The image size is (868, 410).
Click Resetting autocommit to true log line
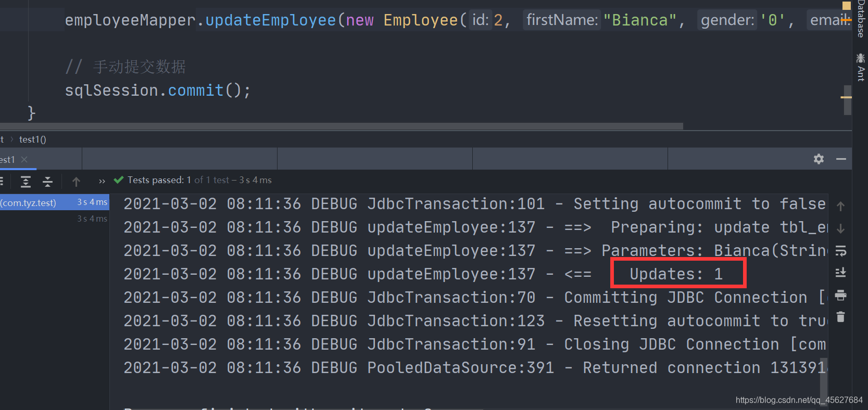[475, 321]
